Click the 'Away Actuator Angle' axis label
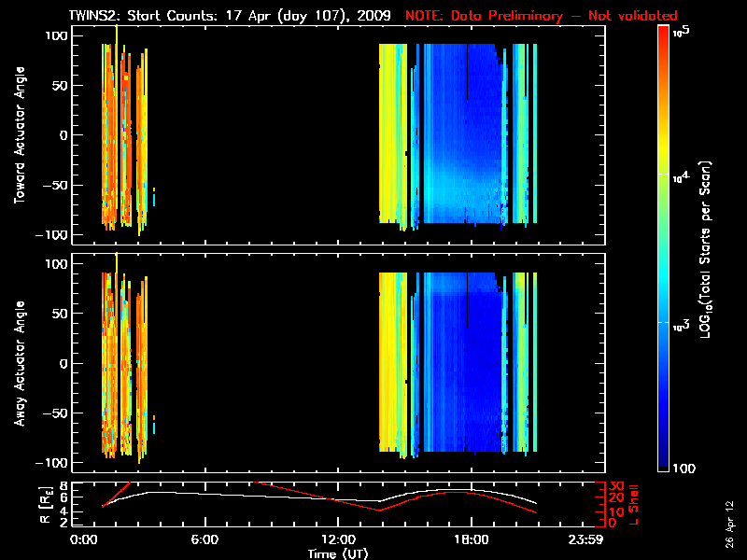This screenshot has width=747, height=560. pos(18,364)
